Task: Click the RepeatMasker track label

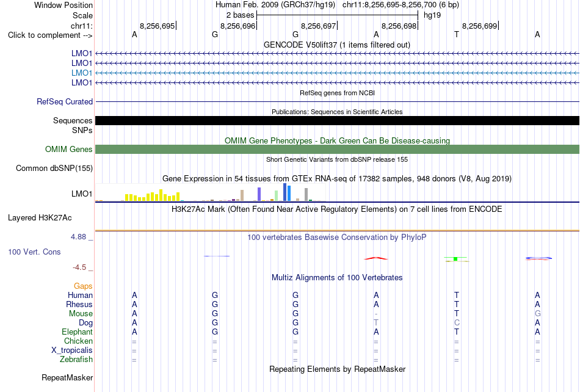Action: (x=67, y=377)
